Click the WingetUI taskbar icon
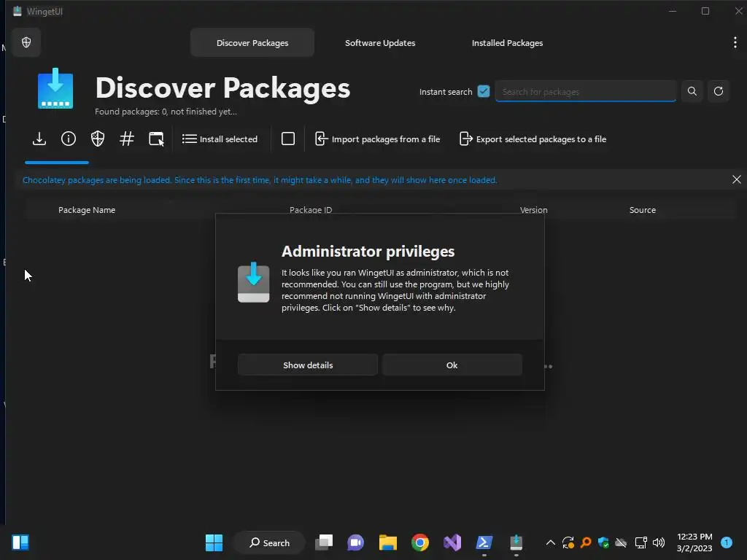Screen dimensions: 747x560 click(x=516, y=542)
